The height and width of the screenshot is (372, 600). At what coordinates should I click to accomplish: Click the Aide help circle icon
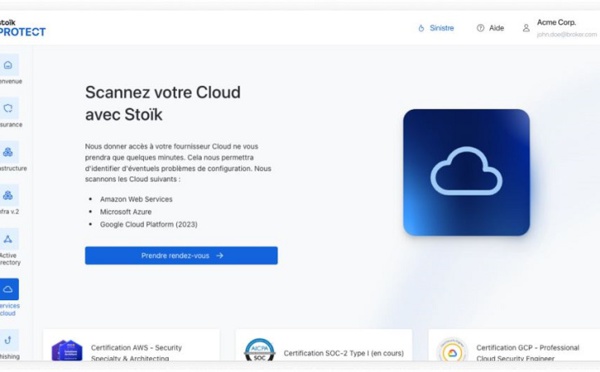pos(480,28)
